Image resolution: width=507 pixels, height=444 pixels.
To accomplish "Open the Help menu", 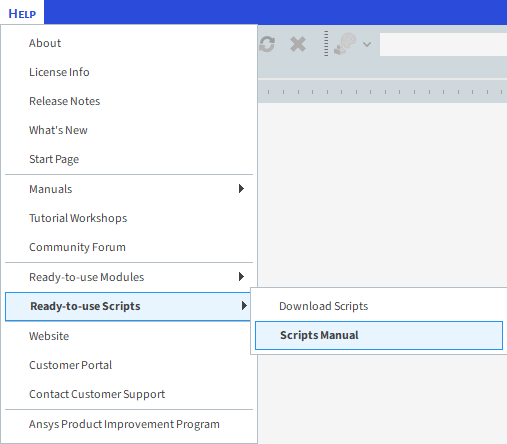I will pyautogui.click(x=22, y=13).
